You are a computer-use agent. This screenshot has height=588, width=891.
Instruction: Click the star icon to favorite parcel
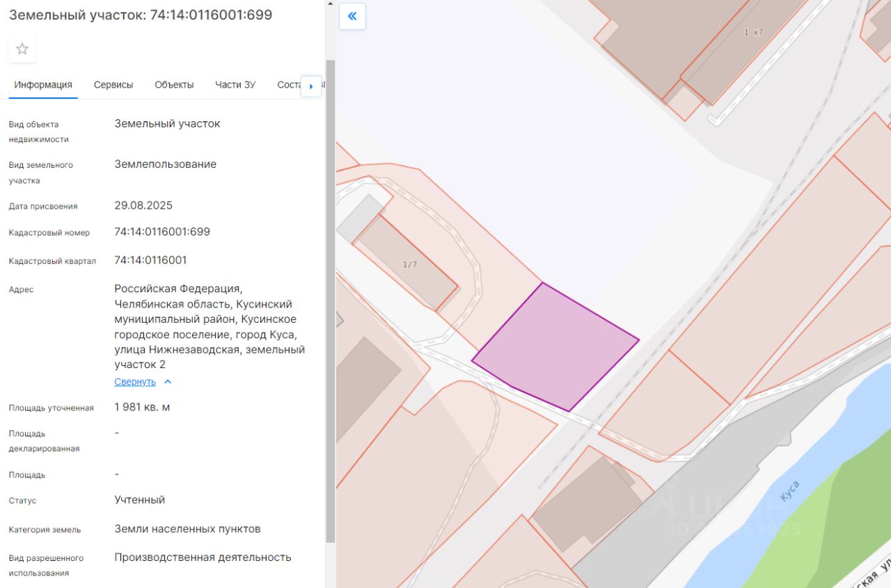[22, 49]
